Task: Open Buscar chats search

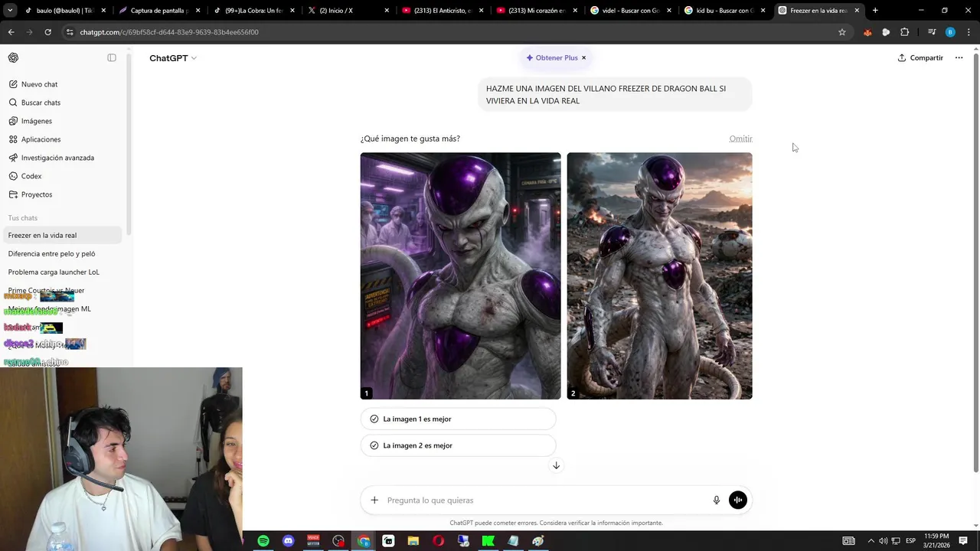Action: tap(63, 103)
